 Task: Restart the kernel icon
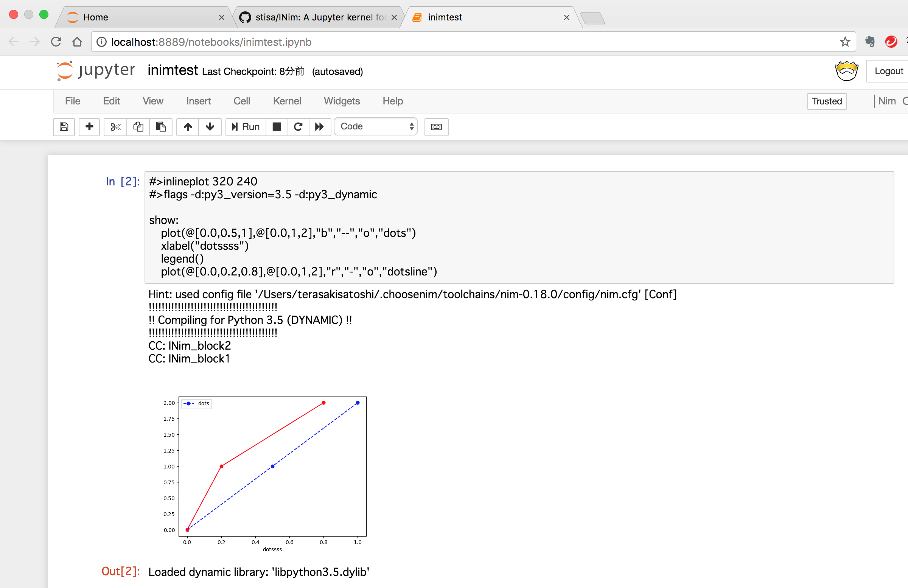point(299,127)
